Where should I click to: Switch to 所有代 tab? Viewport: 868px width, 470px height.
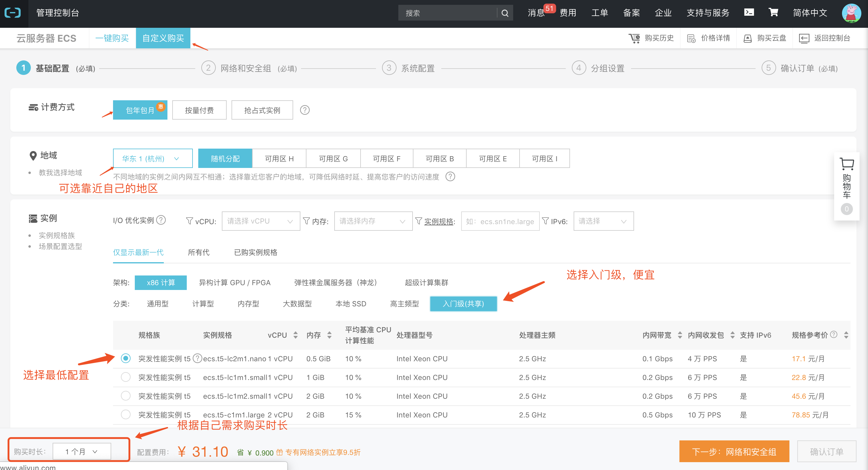click(199, 252)
